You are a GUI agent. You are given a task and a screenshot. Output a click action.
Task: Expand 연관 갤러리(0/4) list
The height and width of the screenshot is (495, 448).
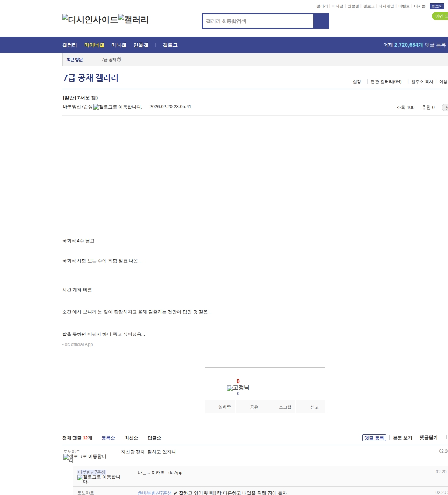pyautogui.click(x=386, y=82)
